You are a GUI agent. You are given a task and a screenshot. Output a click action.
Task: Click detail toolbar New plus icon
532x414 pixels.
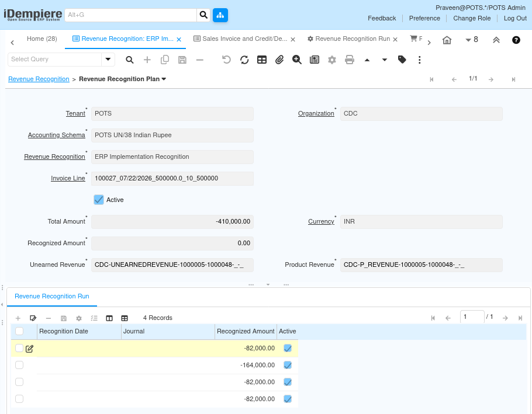(x=18, y=318)
